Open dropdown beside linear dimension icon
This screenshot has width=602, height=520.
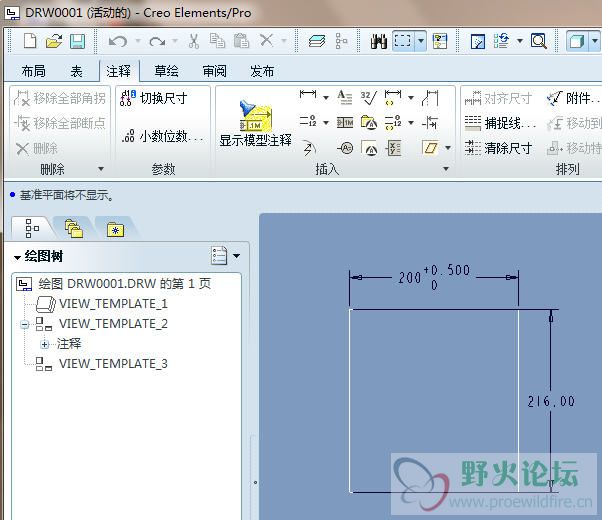click(x=326, y=98)
